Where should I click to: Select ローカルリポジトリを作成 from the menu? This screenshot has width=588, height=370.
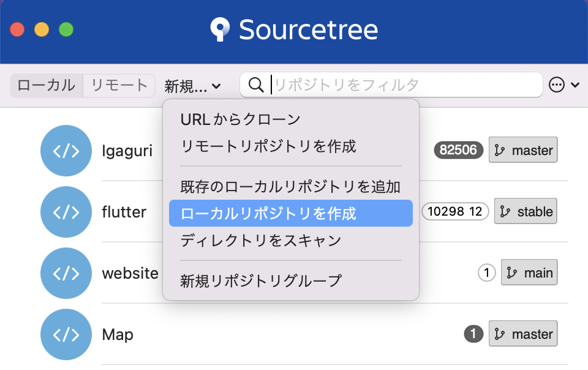(251, 213)
